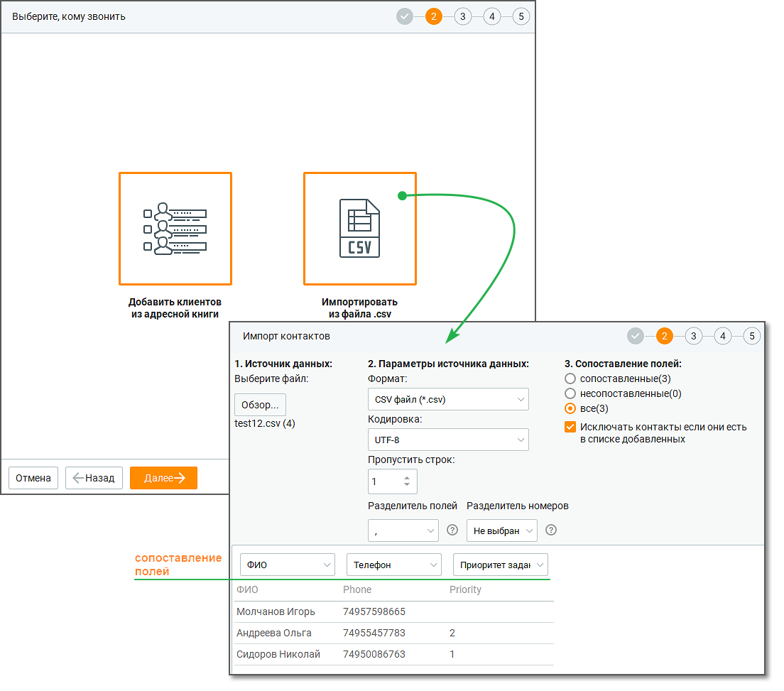
Task: Open the Формат dropdown (CSV файл)
Action: pyautogui.click(x=448, y=400)
